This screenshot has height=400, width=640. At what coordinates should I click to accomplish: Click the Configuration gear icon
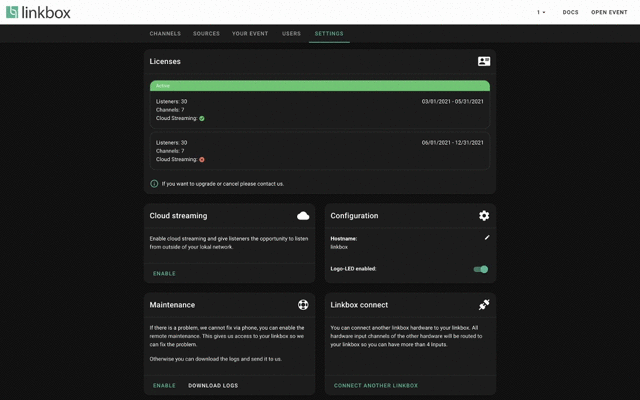pyautogui.click(x=484, y=216)
